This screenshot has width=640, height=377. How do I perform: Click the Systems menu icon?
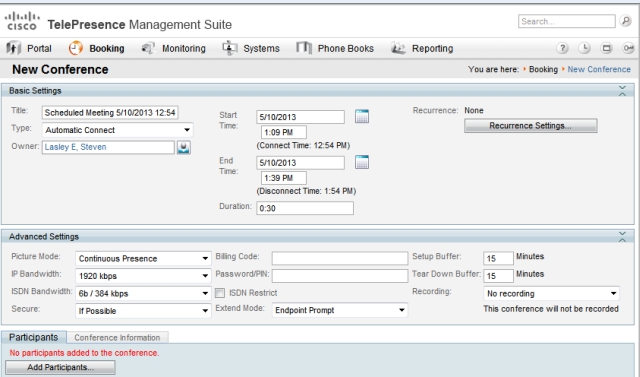[x=230, y=48]
